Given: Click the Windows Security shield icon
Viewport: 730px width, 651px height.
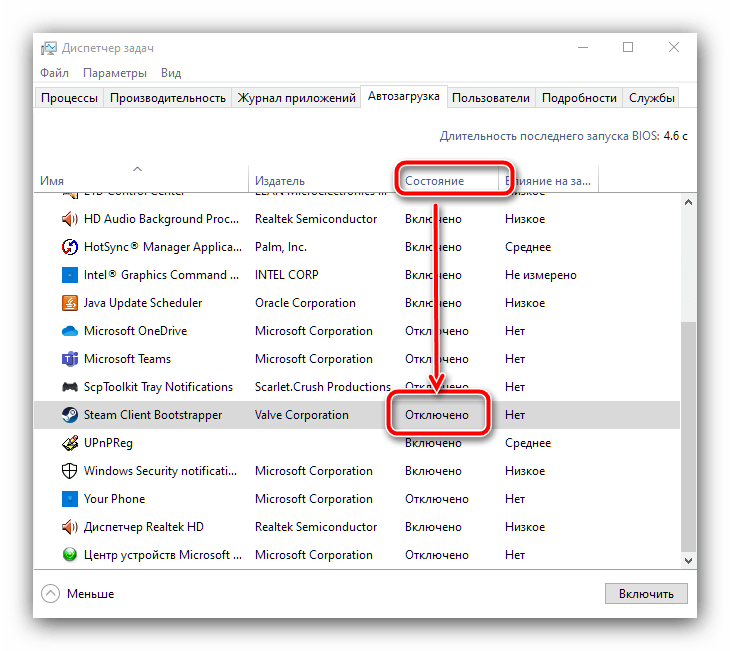Looking at the screenshot, I should tap(70, 471).
